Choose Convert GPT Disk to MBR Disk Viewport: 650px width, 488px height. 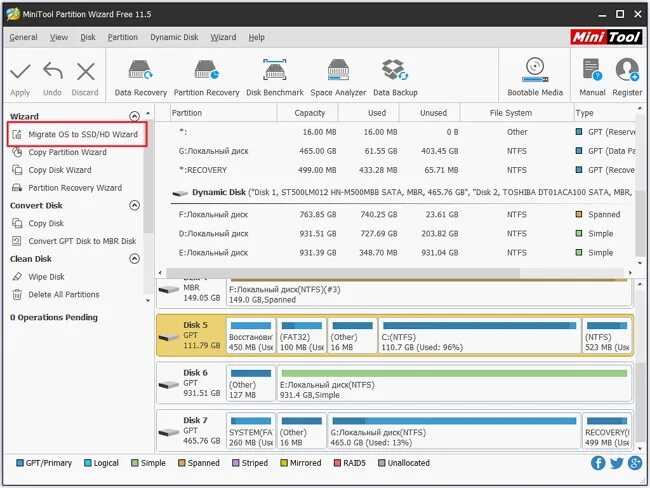tap(74, 241)
